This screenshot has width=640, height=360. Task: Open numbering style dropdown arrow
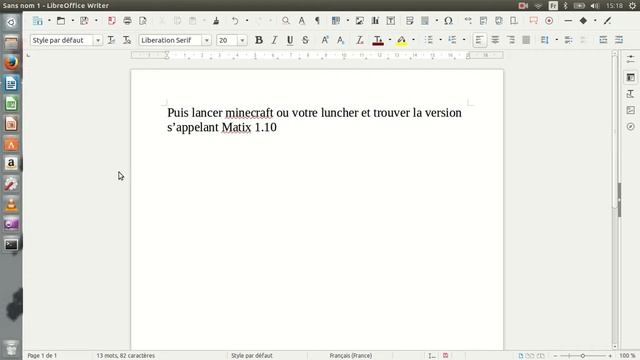464,40
